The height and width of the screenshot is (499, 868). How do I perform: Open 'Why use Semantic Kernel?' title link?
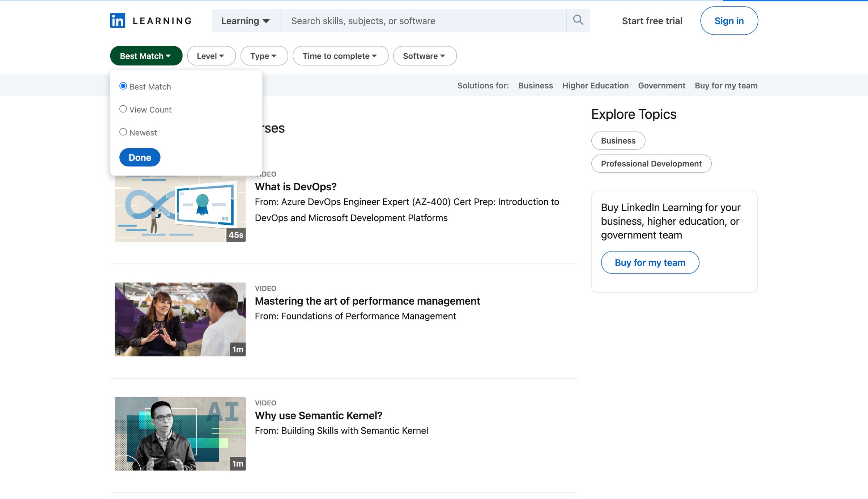coord(318,415)
